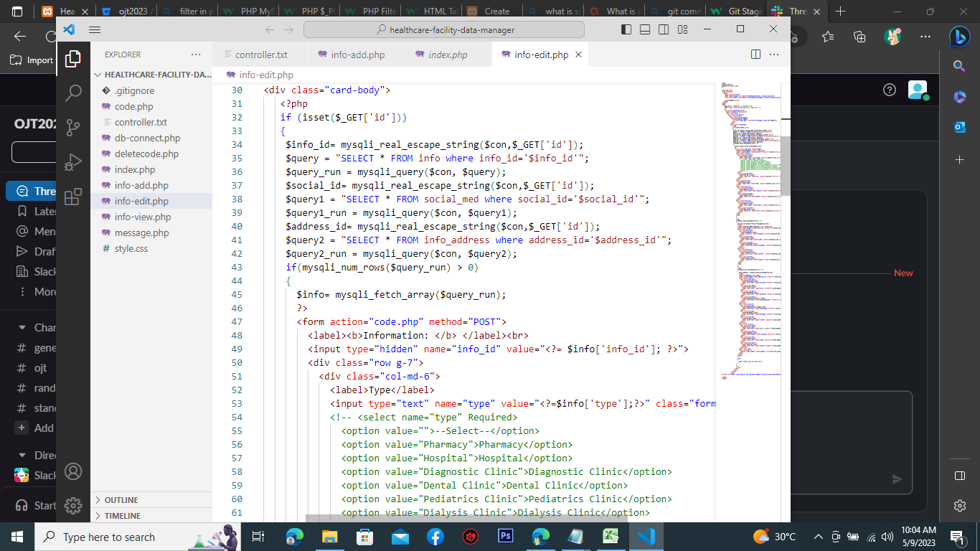Open the Explorer view in activity bar

pyautogui.click(x=73, y=60)
